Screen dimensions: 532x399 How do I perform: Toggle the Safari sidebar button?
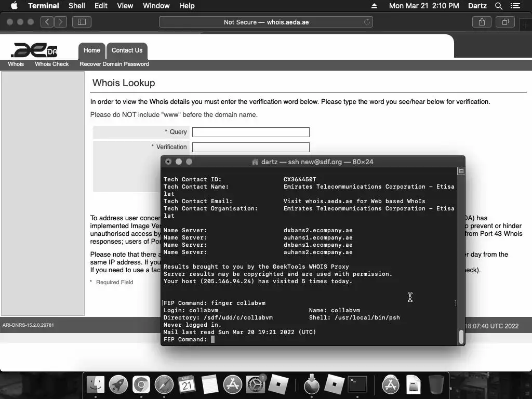pyautogui.click(x=82, y=22)
